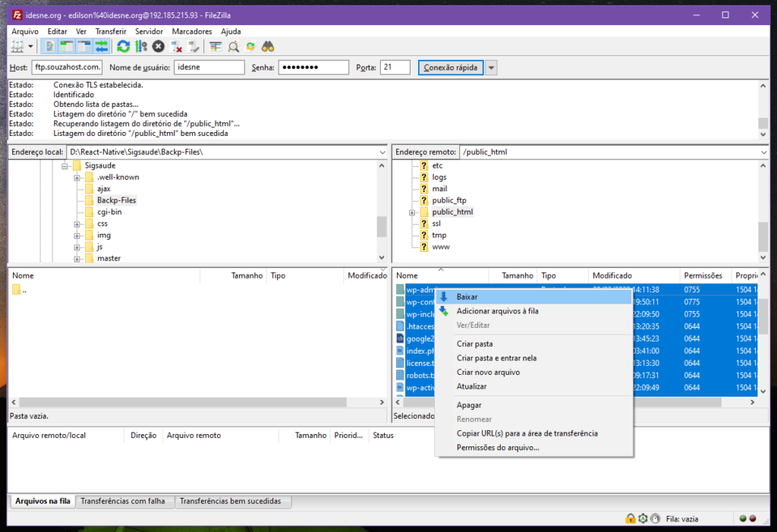Open the Marcadores menu
Screen dimensions: 777x532
pyautogui.click(x=192, y=31)
